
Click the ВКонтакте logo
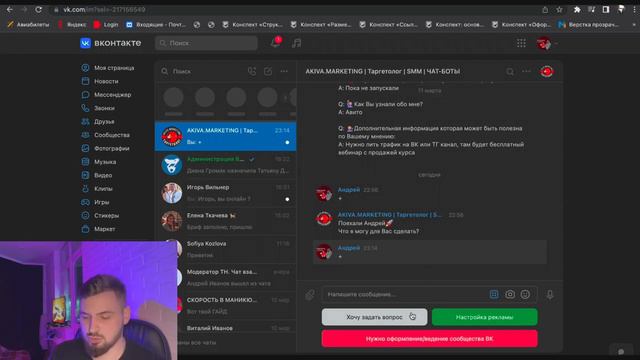(x=111, y=43)
